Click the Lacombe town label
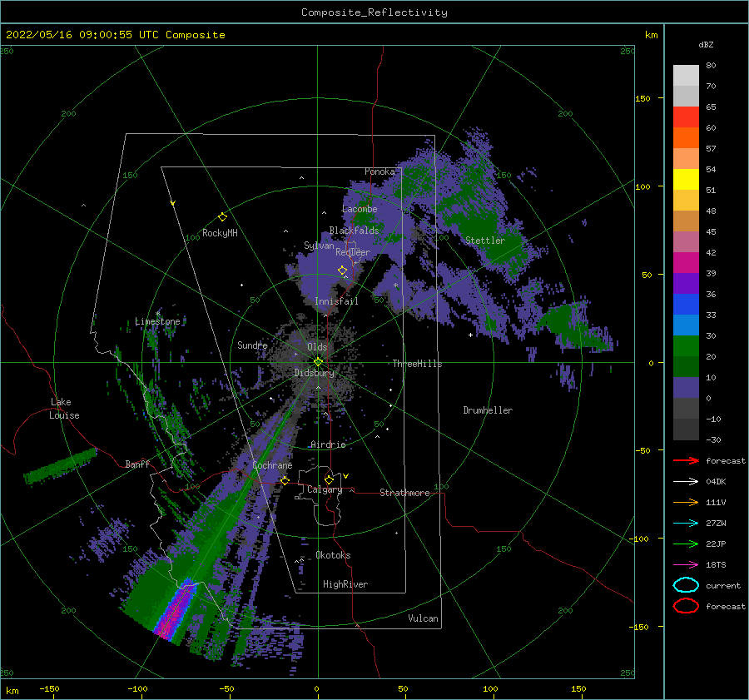This screenshot has height=700, width=749. [x=360, y=209]
